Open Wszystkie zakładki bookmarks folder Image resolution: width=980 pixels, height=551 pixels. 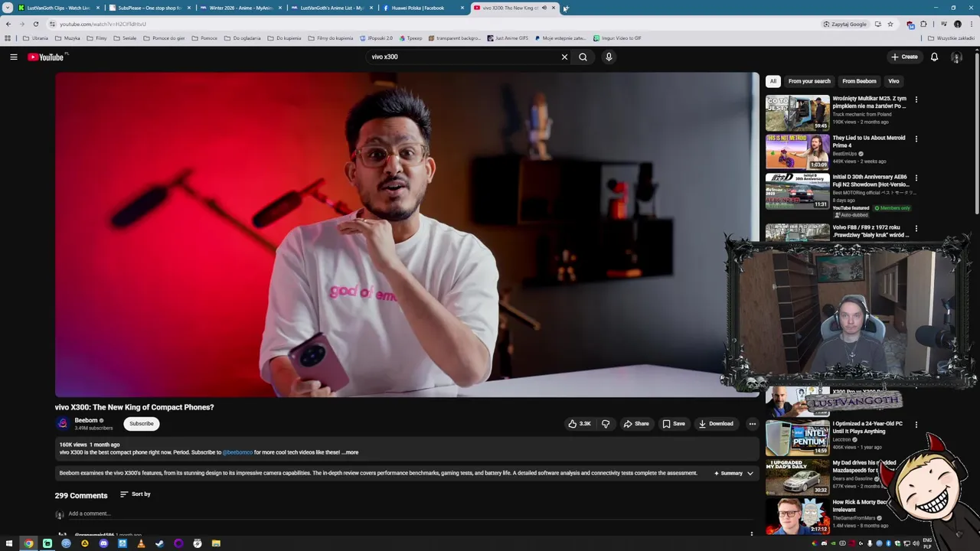point(952,38)
